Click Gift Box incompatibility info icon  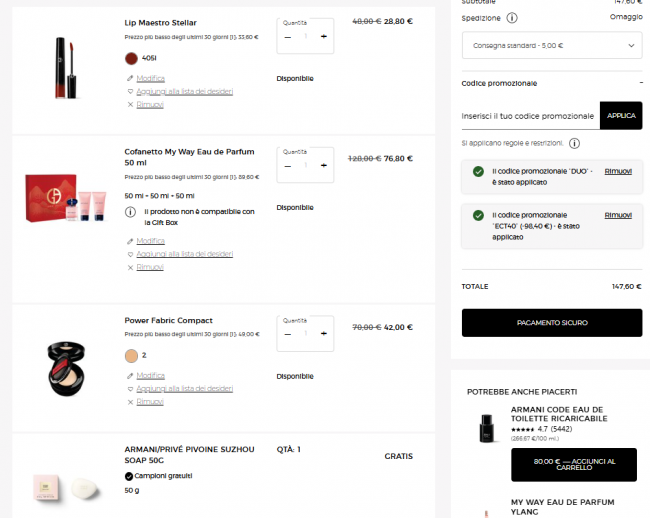pyautogui.click(x=130, y=212)
